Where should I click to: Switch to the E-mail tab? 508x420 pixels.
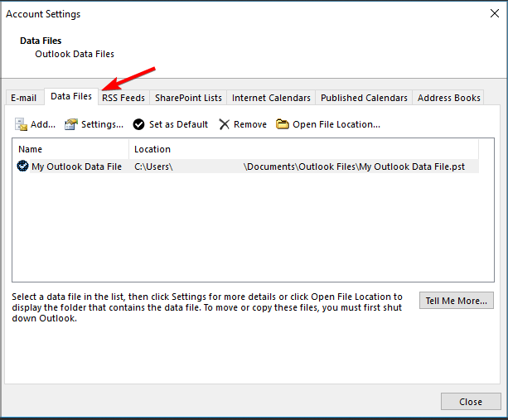click(x=24, y=98)
